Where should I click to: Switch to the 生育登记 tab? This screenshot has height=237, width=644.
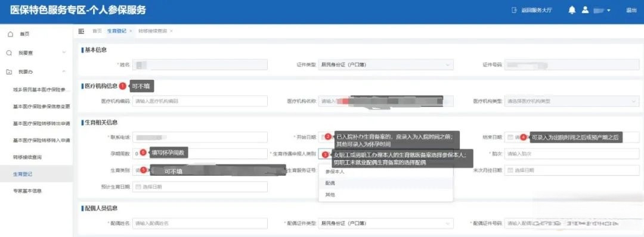[117, 31]
